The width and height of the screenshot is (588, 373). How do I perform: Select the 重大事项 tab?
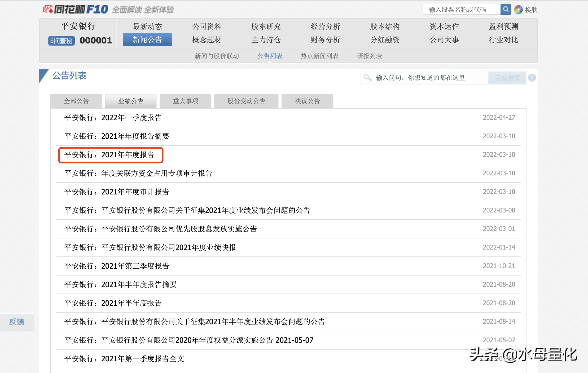click(x=185, y=101)
